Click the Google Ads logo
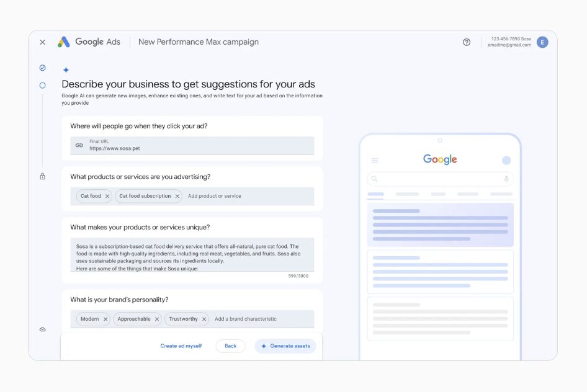Viewport: 587px width, 392px height. pos(89,42)
